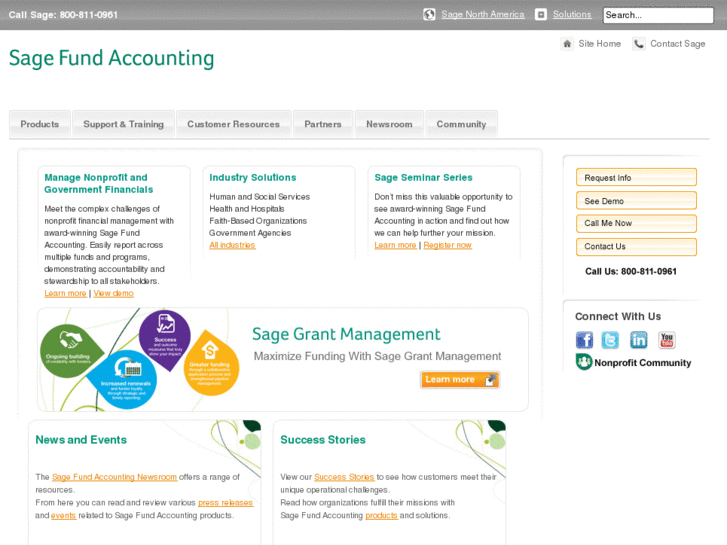The width and height of the screenshot is (727, 545).
Task: Click the Nonprofit Community green icon
Action: pyautogui.click(x=584, y=362)
